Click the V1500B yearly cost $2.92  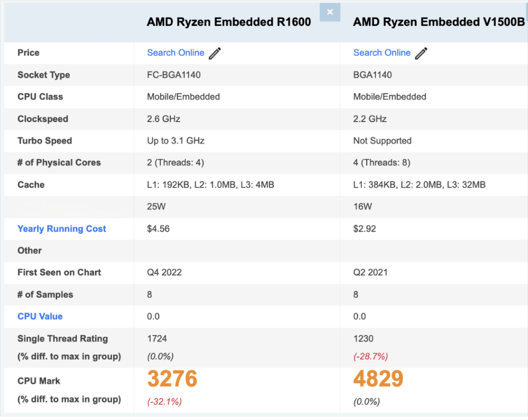[x=365, y=229]
